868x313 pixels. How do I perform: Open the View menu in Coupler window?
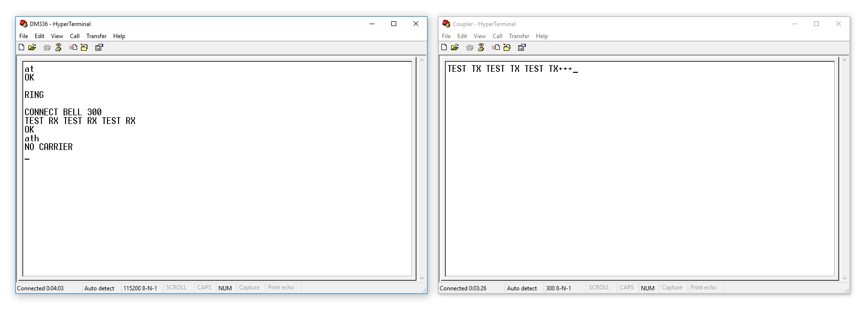480,36
